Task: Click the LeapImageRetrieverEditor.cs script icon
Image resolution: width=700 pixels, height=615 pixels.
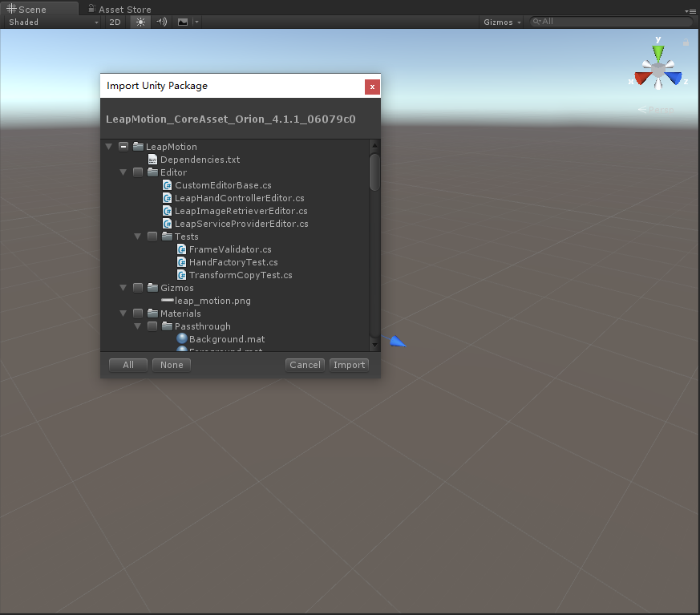Action: 168,211
